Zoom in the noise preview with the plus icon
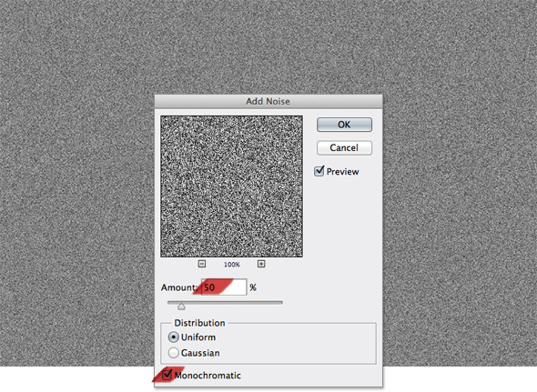537x392 pixels. [x=261, y=264]
